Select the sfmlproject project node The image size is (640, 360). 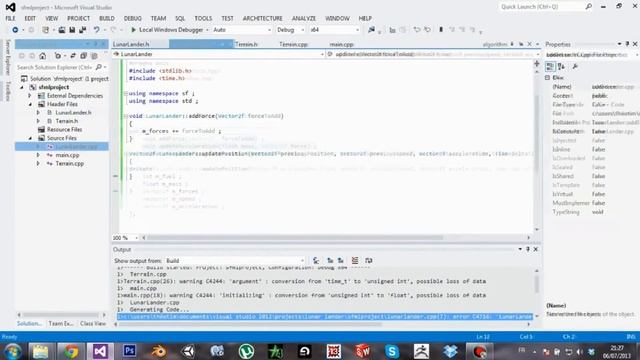(x=53, y=87)
